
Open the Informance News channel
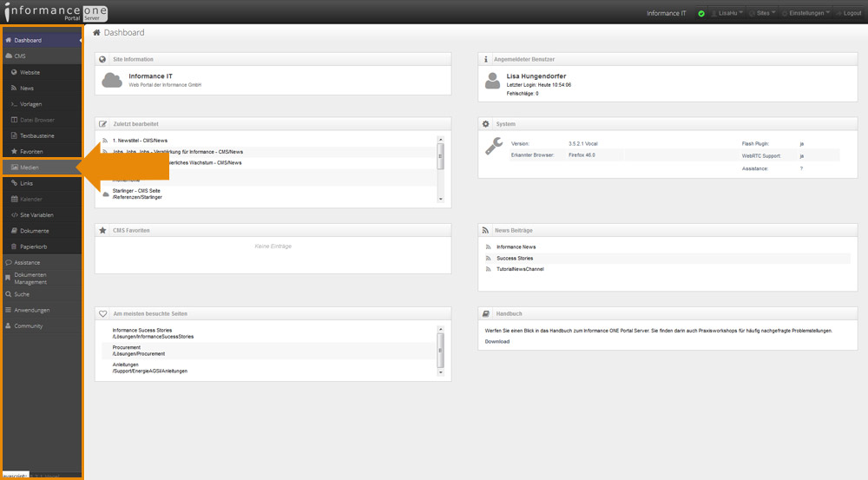[x=516, y=247]
